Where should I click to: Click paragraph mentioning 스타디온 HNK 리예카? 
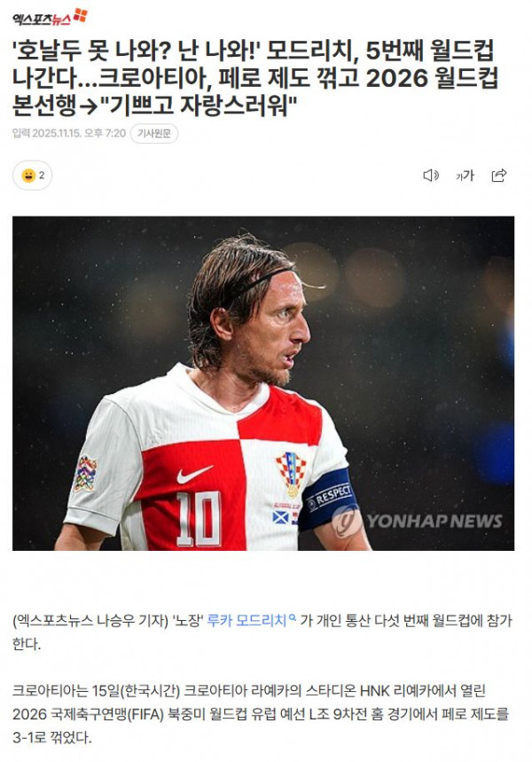click(x=261, y=714)
